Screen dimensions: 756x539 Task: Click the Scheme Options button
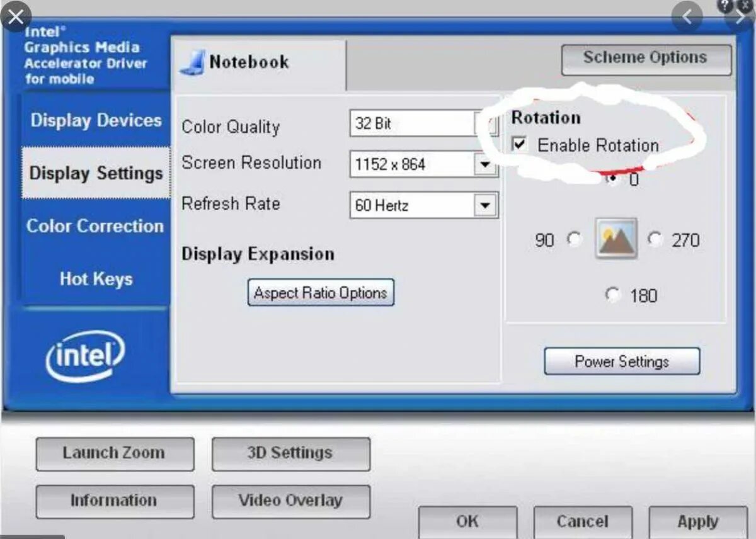click(x=646, y=59)
